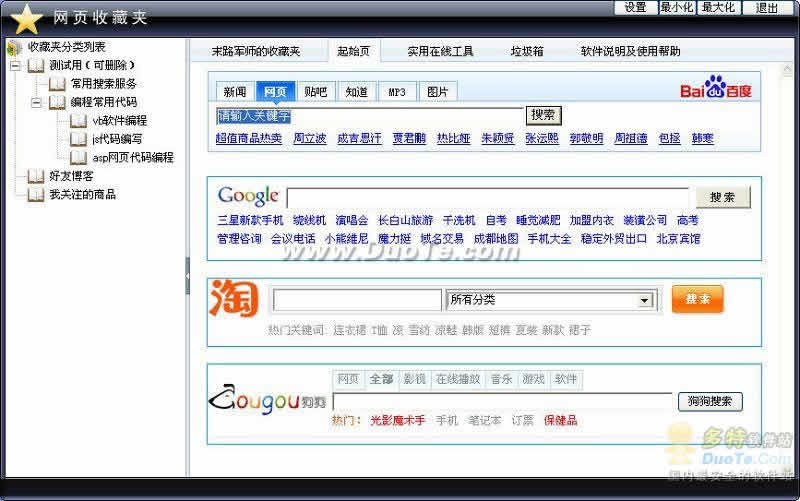Open the 光影魔术手 hot link
Viewport: 800px width, 501px height.
point(397,420)
